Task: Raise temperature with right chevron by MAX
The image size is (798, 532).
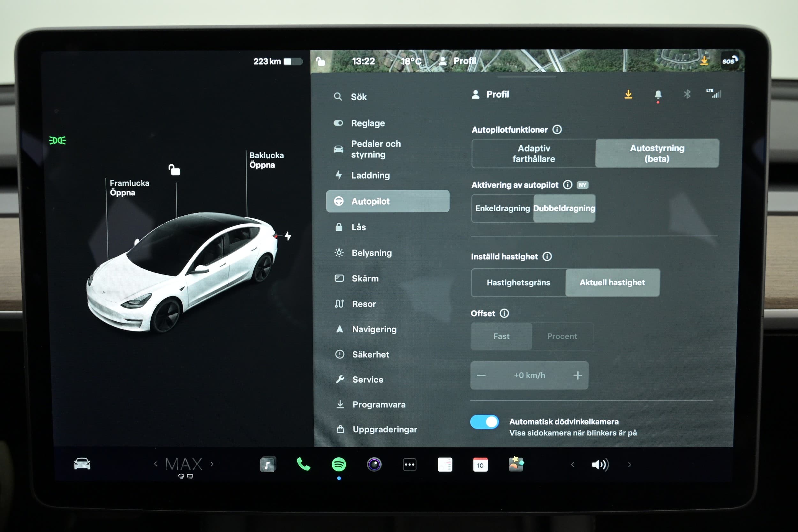Action: click(212, 464)
